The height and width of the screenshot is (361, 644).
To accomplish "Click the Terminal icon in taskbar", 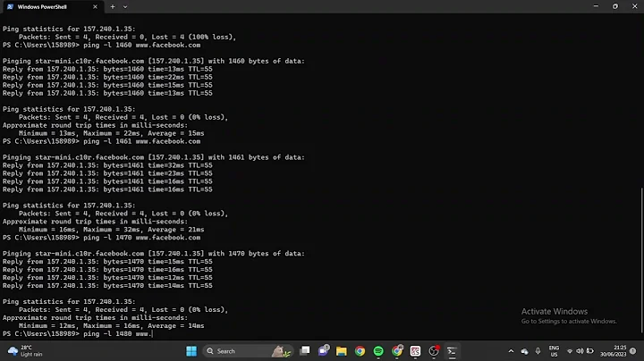I will coord(452,351).
